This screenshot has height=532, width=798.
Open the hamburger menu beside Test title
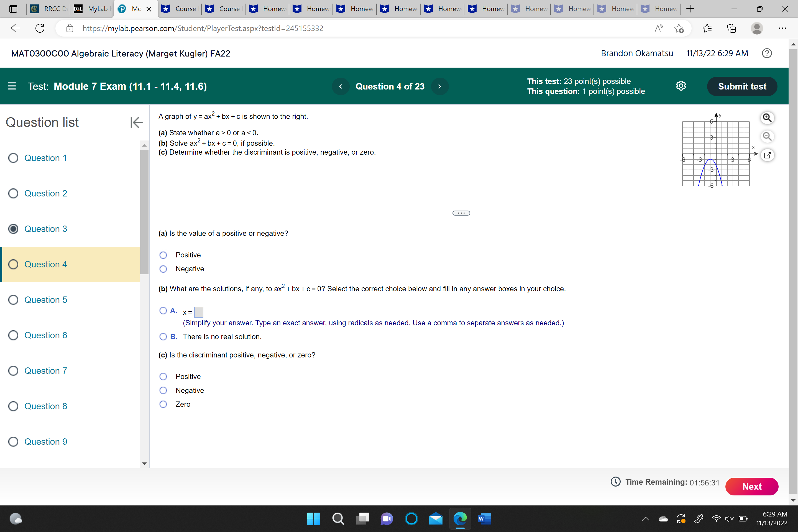(x=12, y=86)
